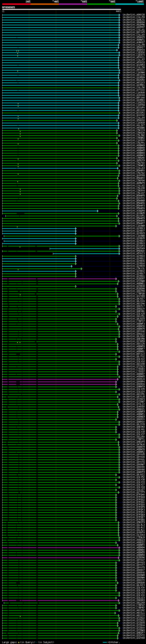The image size is (146, 644).
Task: Open hit UniRef100_A5YKI3
Action: point(134,254)
